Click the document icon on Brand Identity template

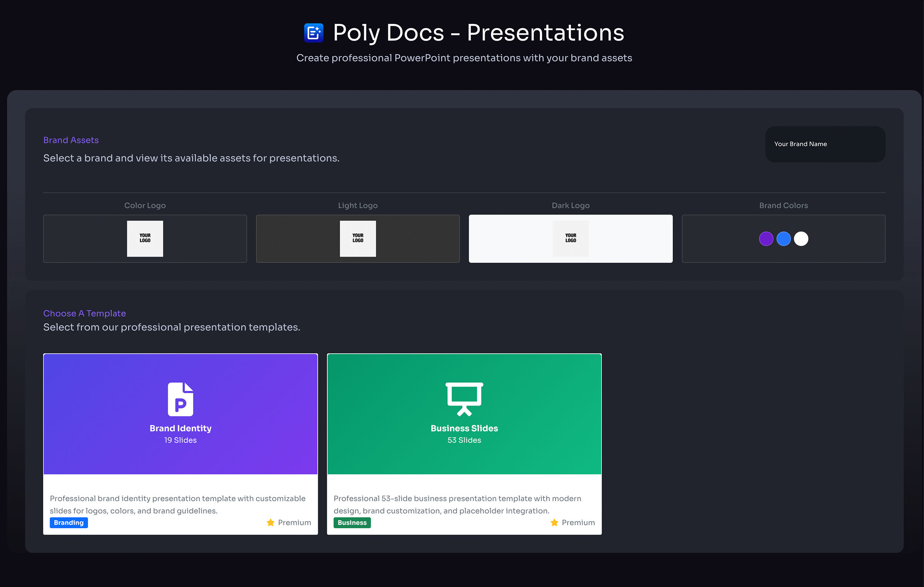tap(180, 399)
